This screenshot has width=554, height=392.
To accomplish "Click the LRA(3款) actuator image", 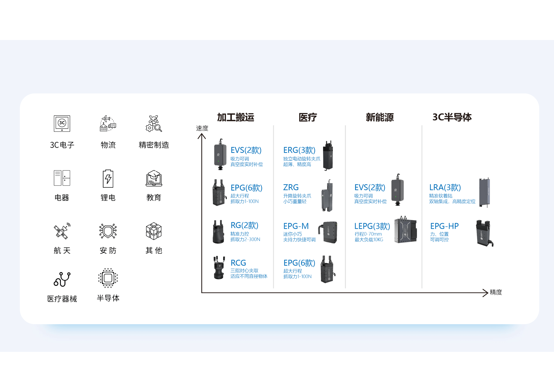I will click(x=485, y=193).
